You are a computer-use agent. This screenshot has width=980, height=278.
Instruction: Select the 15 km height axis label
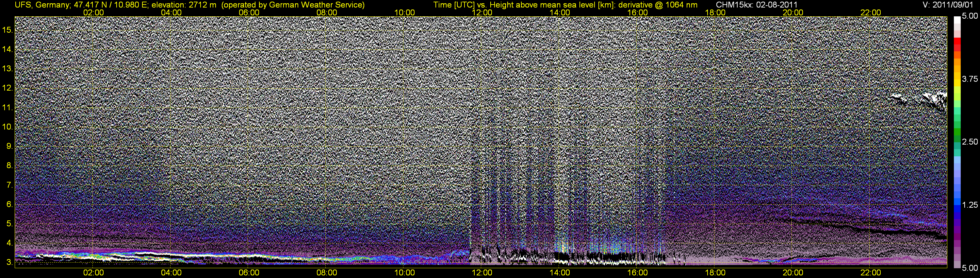click(x=8, y=30)
